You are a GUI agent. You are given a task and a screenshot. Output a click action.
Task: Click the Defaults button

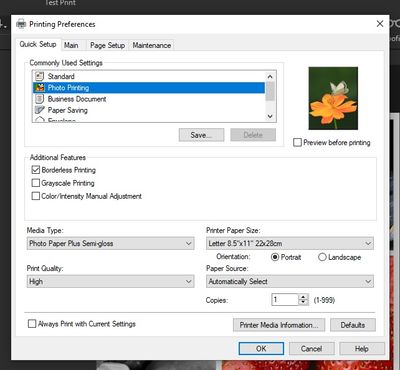pos(353,325)
